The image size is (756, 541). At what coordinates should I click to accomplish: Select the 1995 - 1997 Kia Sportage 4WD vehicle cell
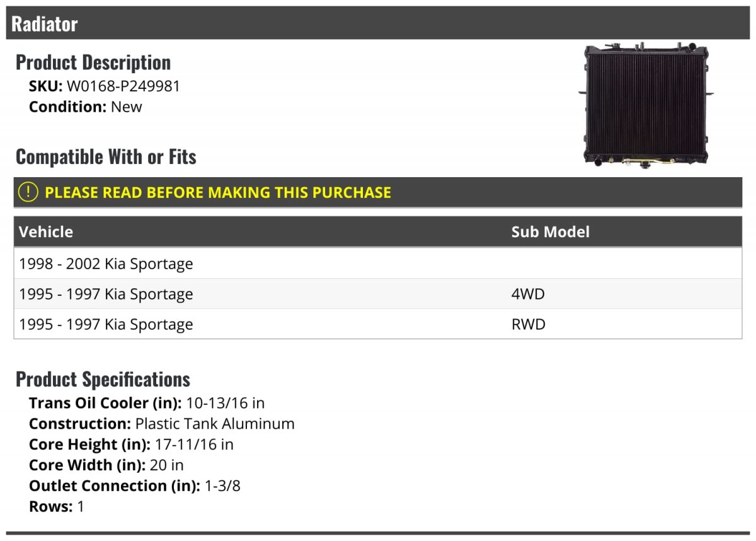(106, 294)
